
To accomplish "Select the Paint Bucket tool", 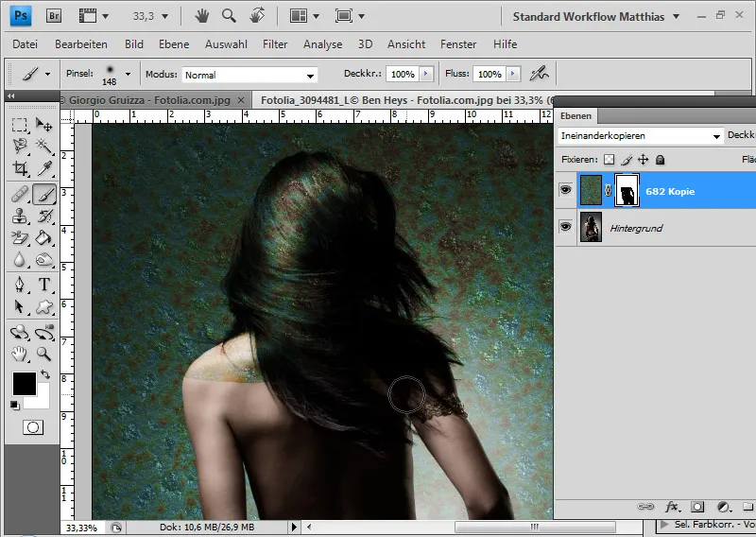I will point(44,238).
